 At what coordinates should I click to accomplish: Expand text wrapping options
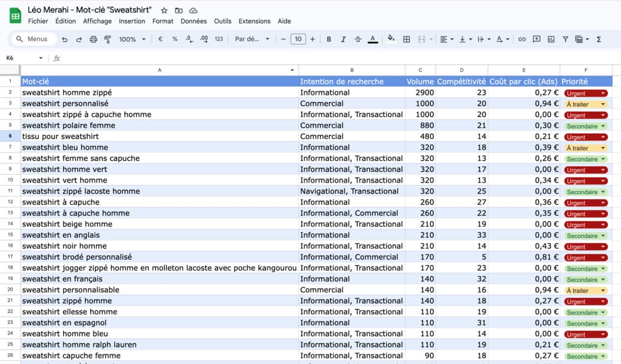[x=489, y=39]
